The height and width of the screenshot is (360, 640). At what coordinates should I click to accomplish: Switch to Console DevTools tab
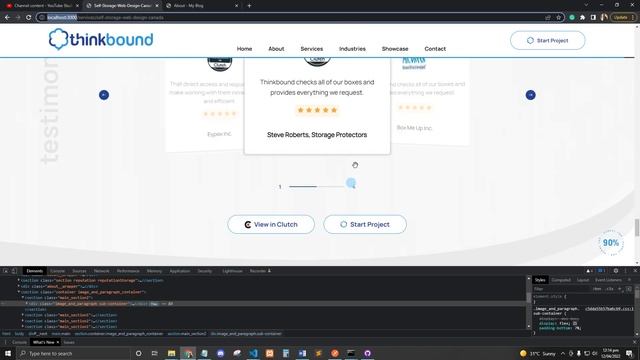click(x=58, y=271)
